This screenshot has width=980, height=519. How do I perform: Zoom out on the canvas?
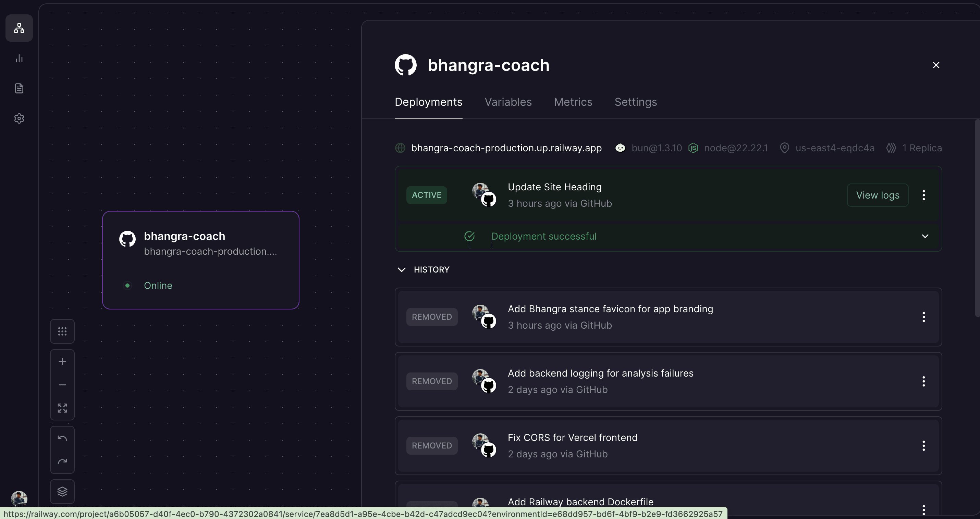click(62, 385)
